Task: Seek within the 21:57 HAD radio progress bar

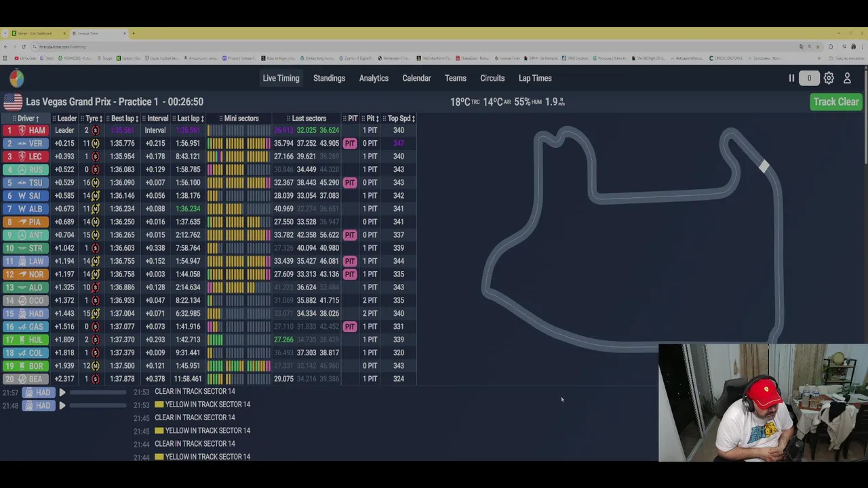Action: (98, 392)
